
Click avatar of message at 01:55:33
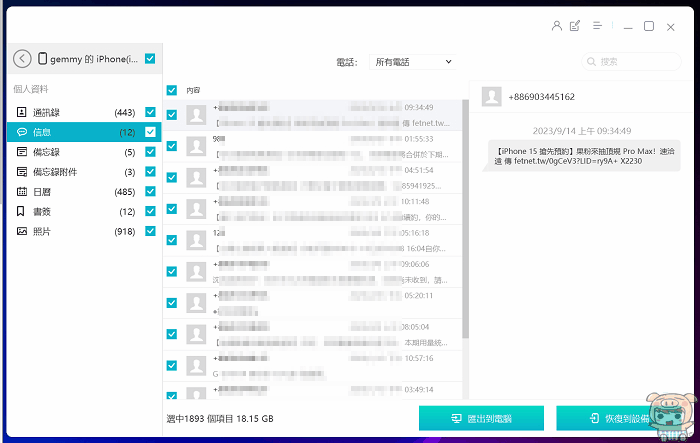(196, 146)
